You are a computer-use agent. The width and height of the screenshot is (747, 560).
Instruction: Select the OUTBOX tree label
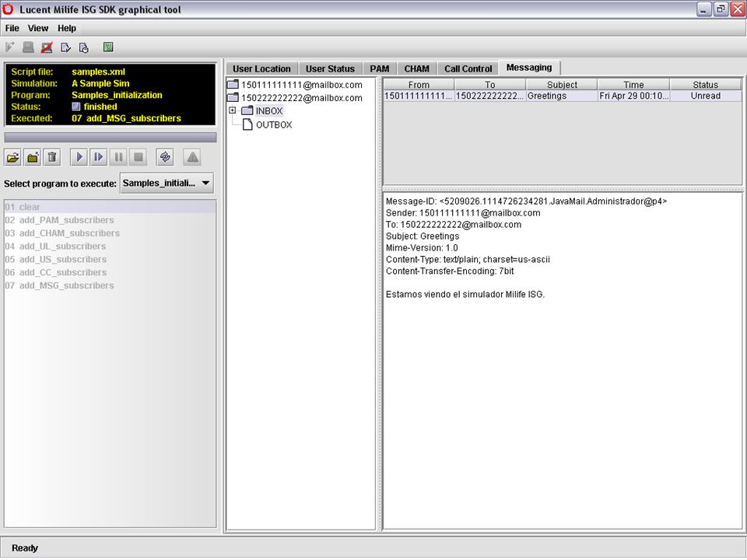point(274,124)
